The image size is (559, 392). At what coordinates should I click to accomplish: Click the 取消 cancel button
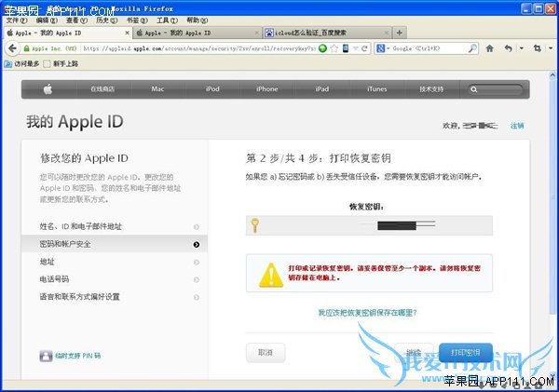pyautogui.click(x=266, y=353)
